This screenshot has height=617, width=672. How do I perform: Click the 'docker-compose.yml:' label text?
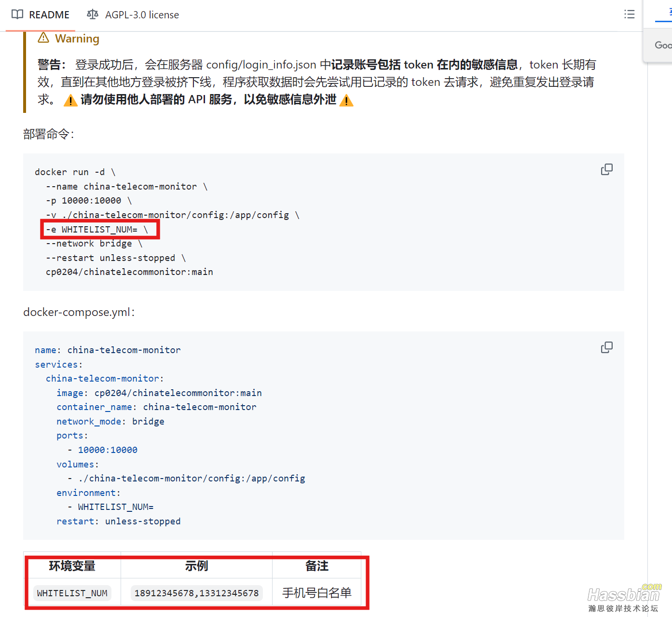[79, 312]
